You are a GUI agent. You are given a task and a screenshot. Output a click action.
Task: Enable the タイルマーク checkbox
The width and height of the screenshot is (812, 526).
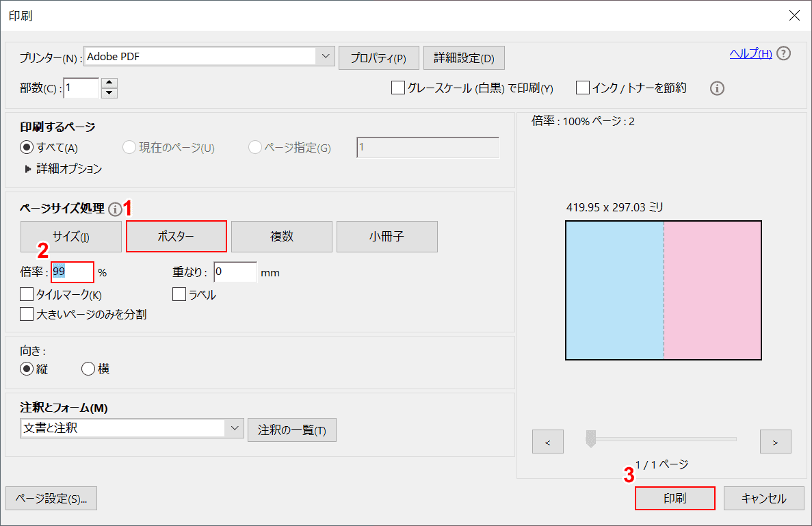(x=27, y=295)
